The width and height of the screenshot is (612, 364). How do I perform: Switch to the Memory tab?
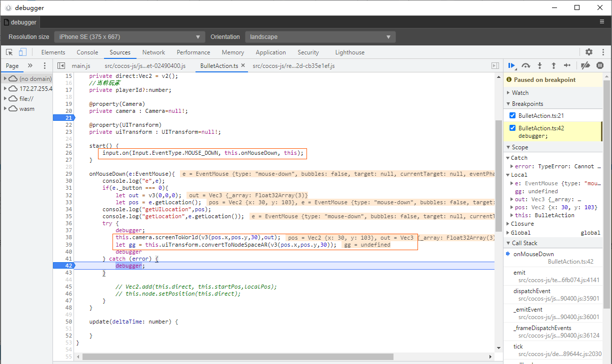point(233,52)
